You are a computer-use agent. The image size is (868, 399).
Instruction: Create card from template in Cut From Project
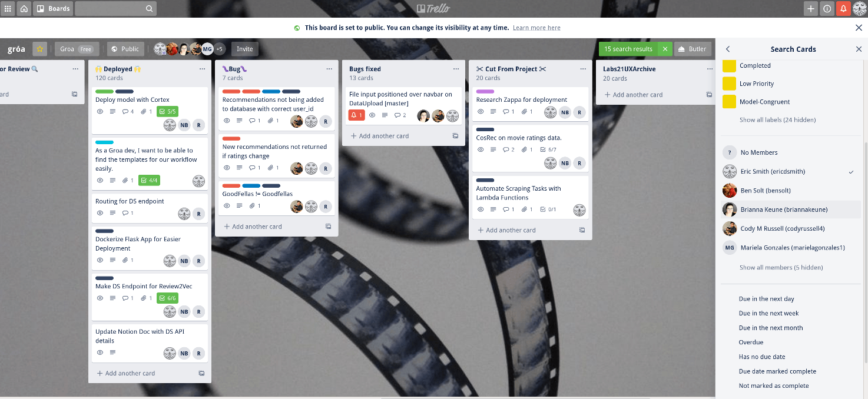[582, 230]
